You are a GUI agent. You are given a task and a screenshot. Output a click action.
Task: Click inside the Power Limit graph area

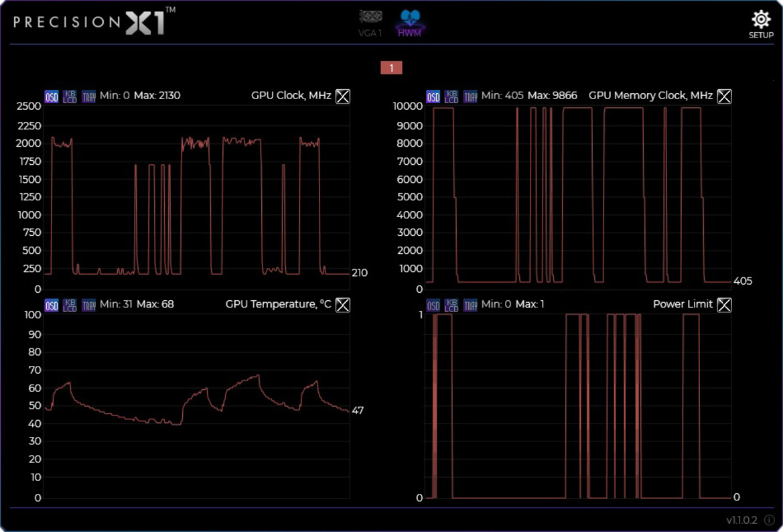point(578,406)
